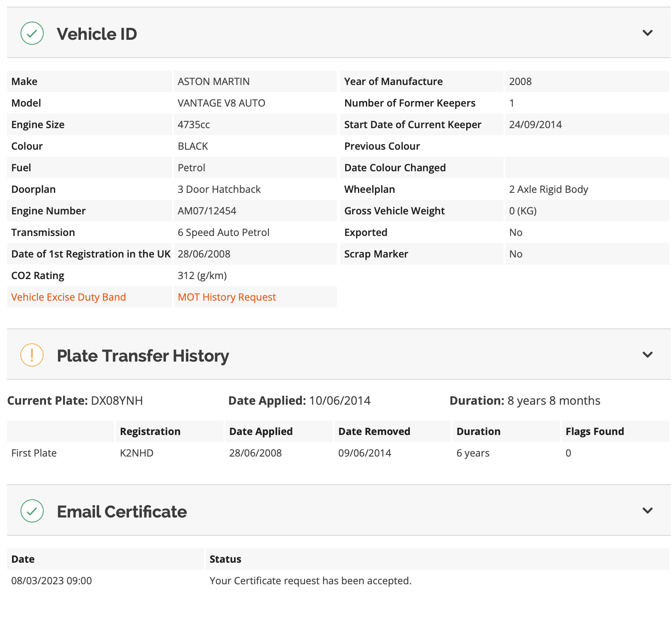Select the BLACK colour value
This screenshot has height=622, width=672.
(193, 146)
